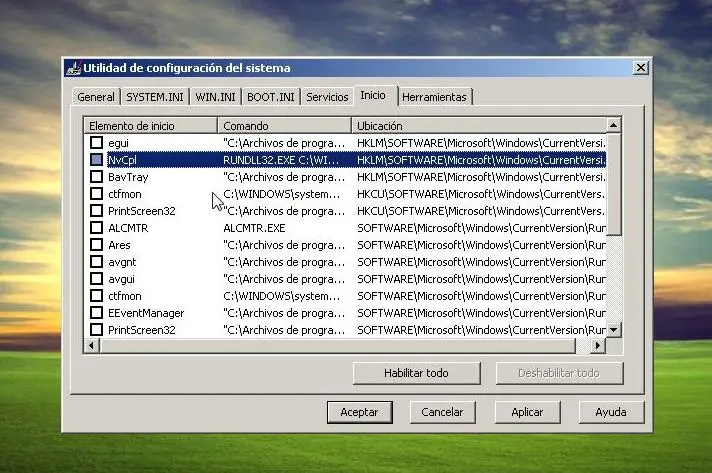Screen dimensions: 712x473
Task: Click the EEventManager item name
Action: coord(146,313)
